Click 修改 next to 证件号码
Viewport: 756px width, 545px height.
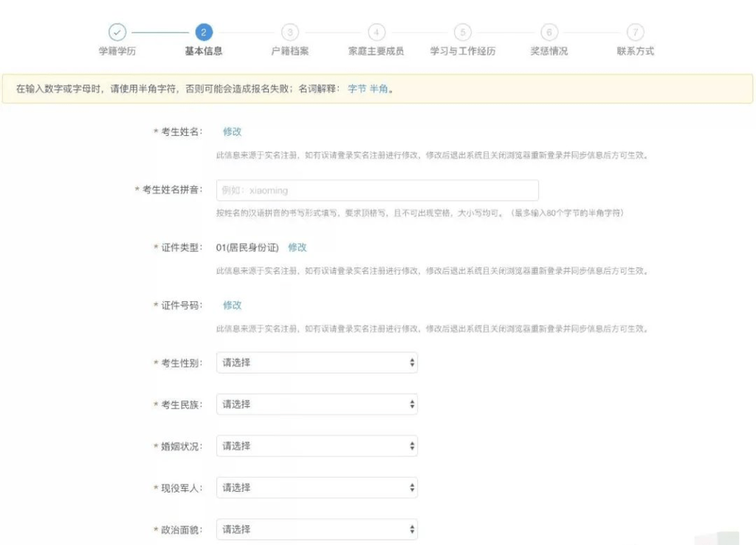click(233, 304)
